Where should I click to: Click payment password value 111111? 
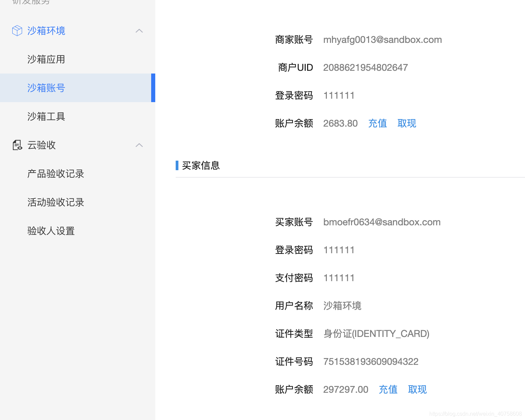pos(339,278)
